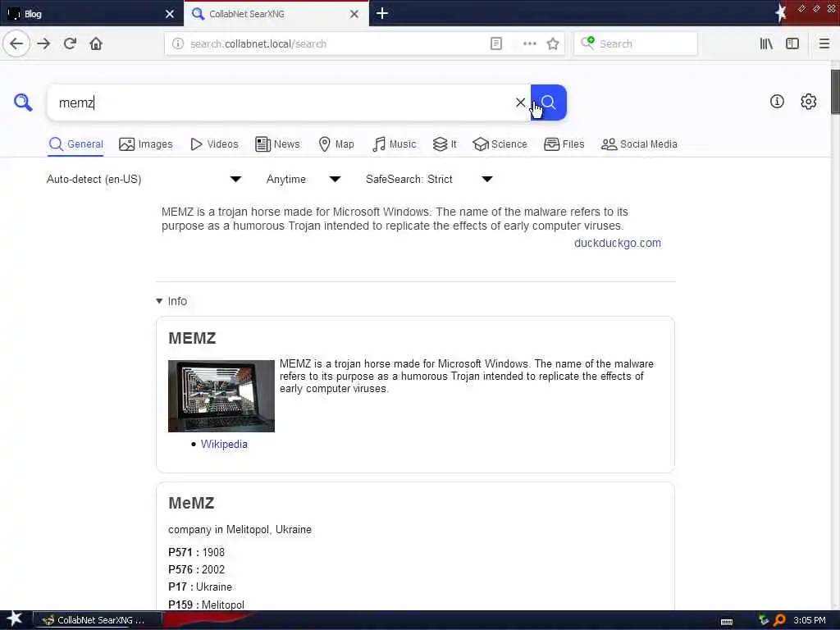
Task: Show site information icon in address bar
Action: (178, 43)
